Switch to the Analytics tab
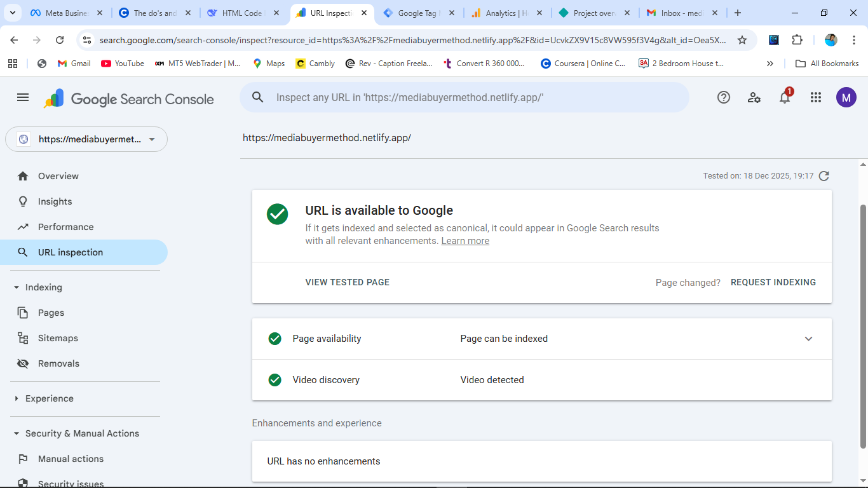This screenshot has height=488, width=868. coord(507,13)
